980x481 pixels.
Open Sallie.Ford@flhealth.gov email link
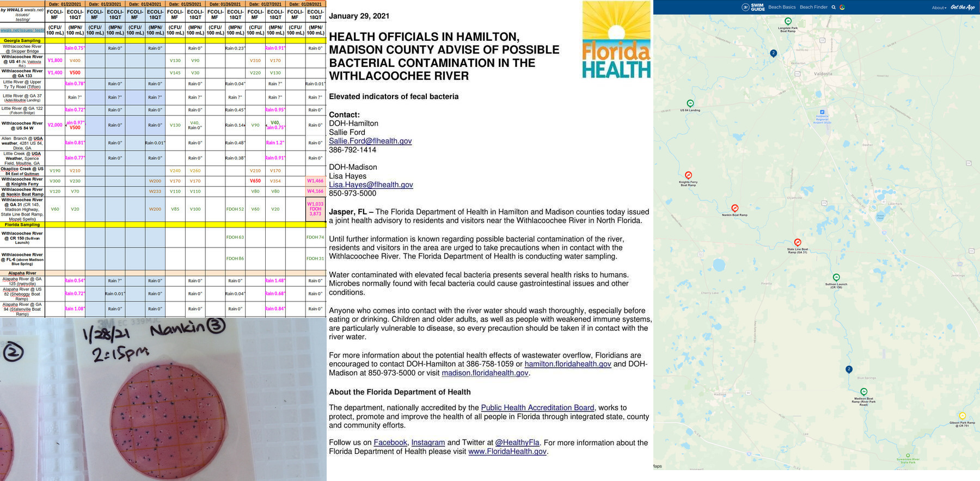tap(370, 141)
